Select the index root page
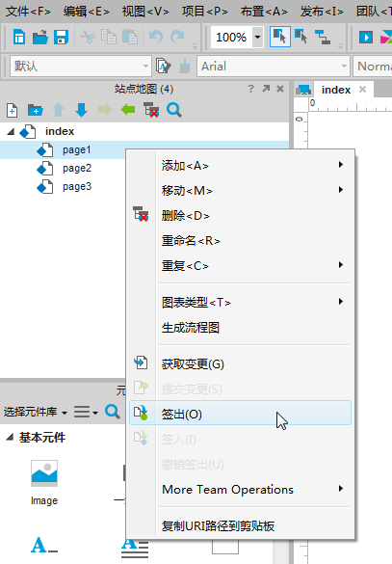 click(x=60, y=131)
